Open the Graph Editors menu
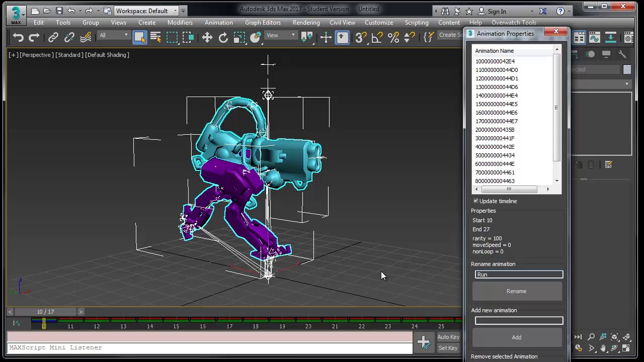Image resolution: width=644 pixels, height=362 pixels. click(263, 23)
